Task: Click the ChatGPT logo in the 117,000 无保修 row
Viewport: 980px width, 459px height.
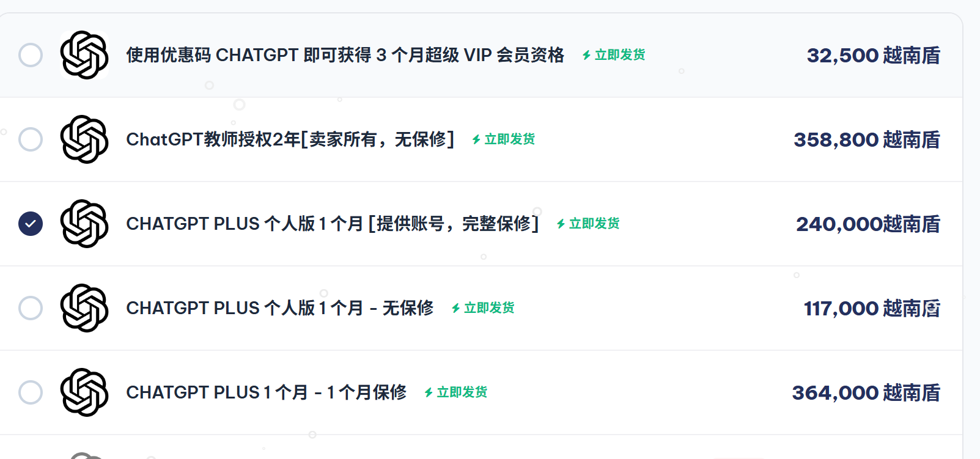Action: click(x=84, y=308)
